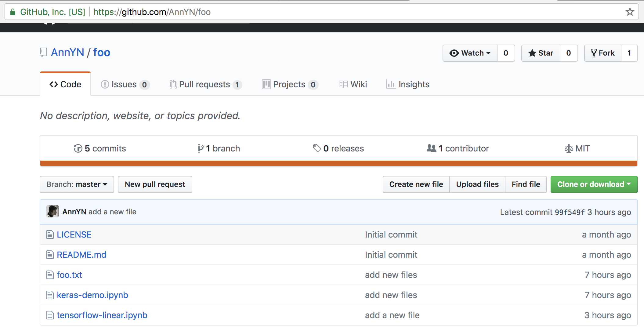Click the browser bookmark star icon
This screenshot has height=331, width=644.
630,12
